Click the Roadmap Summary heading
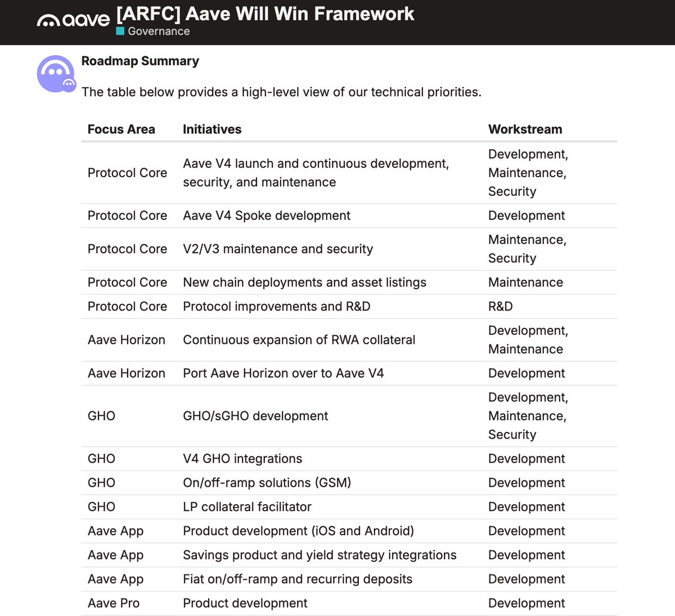 click(140, 61)
